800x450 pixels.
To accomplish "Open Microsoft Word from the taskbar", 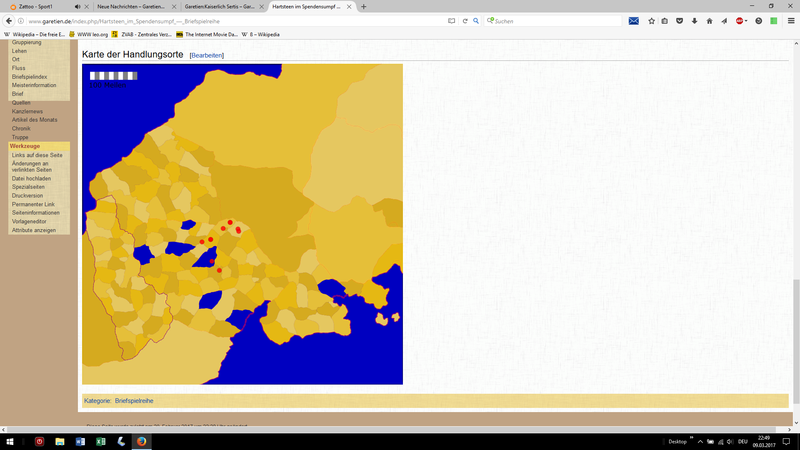I will pyautogui.click(x=81, y=441).
